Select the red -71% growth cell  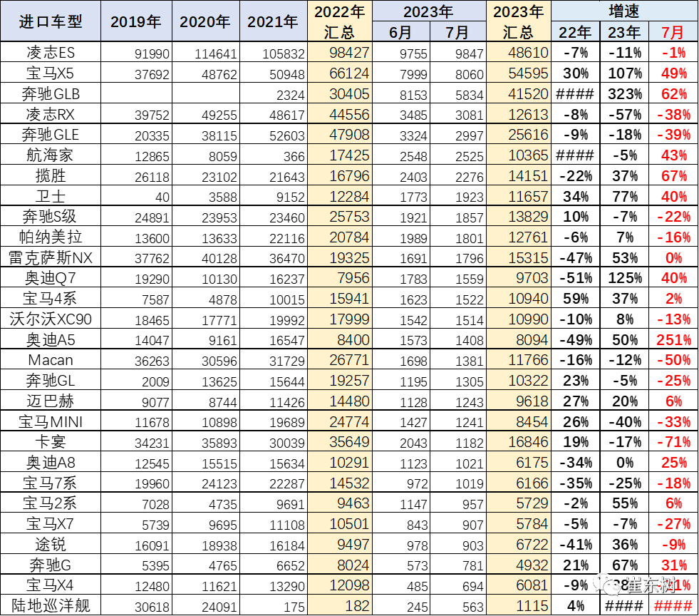pyautogui.click(x=672, y=442)
